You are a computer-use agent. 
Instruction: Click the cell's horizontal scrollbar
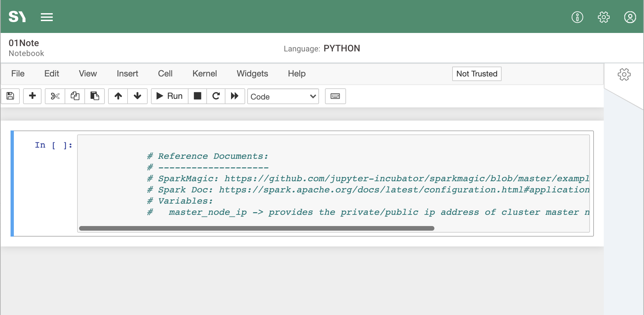(x=256, y=228)
